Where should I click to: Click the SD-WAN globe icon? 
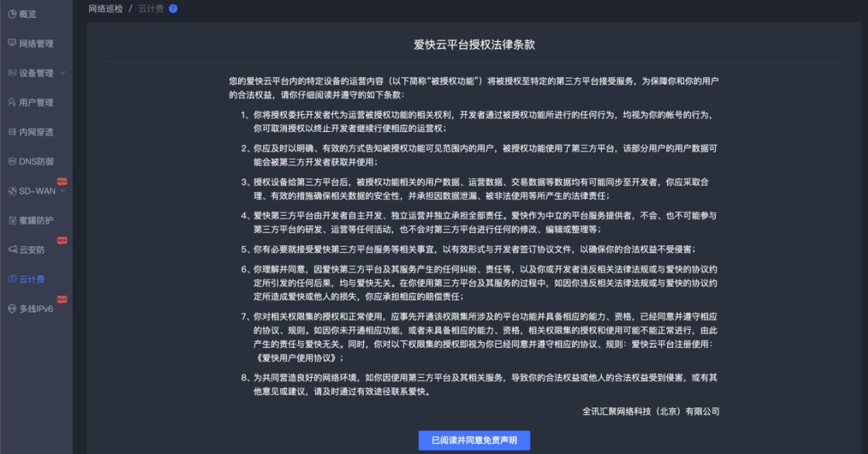pos(12,191)
